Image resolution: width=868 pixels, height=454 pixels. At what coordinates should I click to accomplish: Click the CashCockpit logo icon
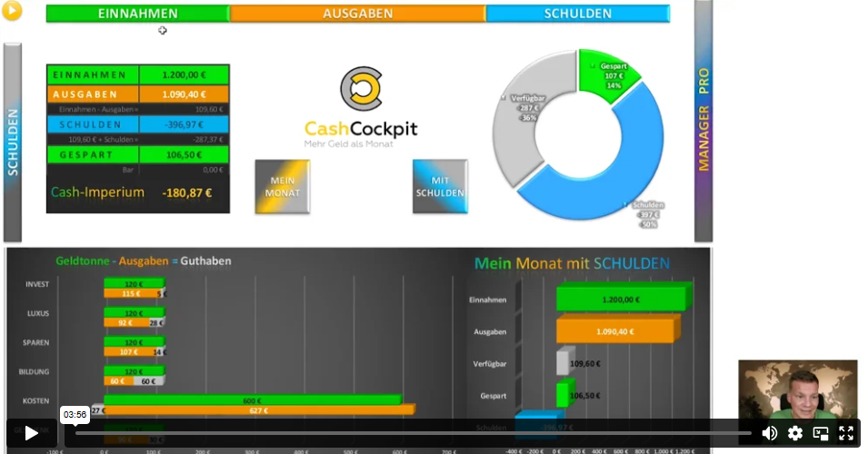point(361,88)
